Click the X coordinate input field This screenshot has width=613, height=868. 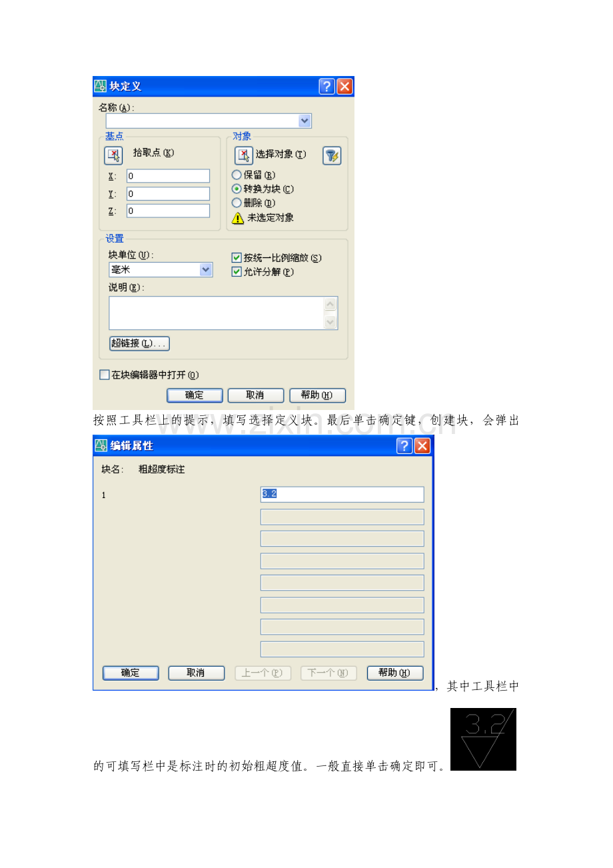click(x=168, y=176)
